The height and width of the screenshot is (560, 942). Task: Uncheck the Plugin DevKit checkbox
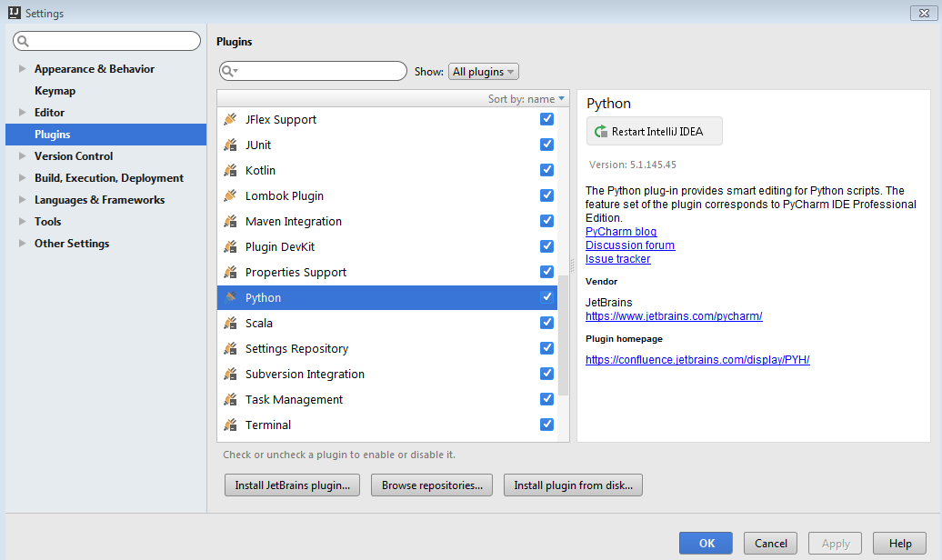pos(546,246)
